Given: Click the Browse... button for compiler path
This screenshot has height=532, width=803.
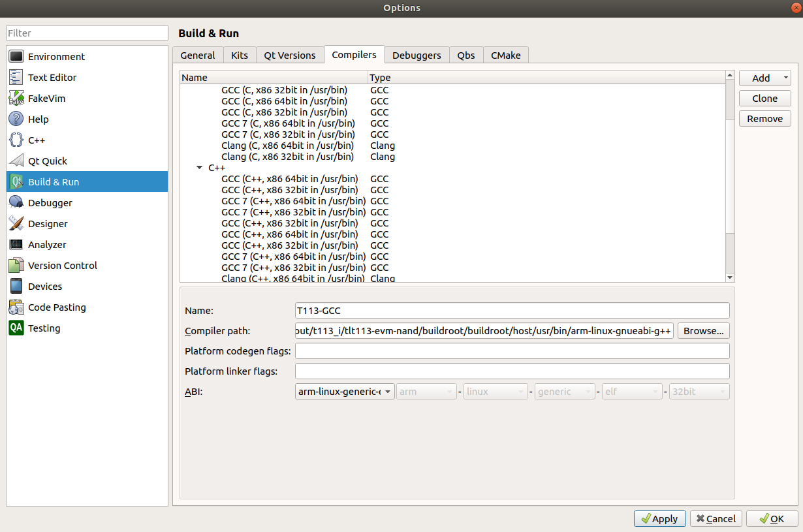Looking at the screenshot, I should click(x=703, y=331).
